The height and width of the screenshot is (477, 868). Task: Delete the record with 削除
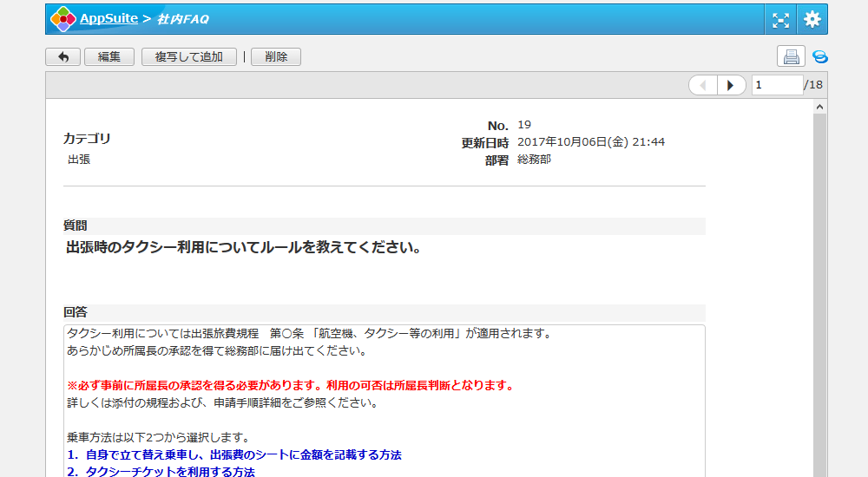point(276,57)
